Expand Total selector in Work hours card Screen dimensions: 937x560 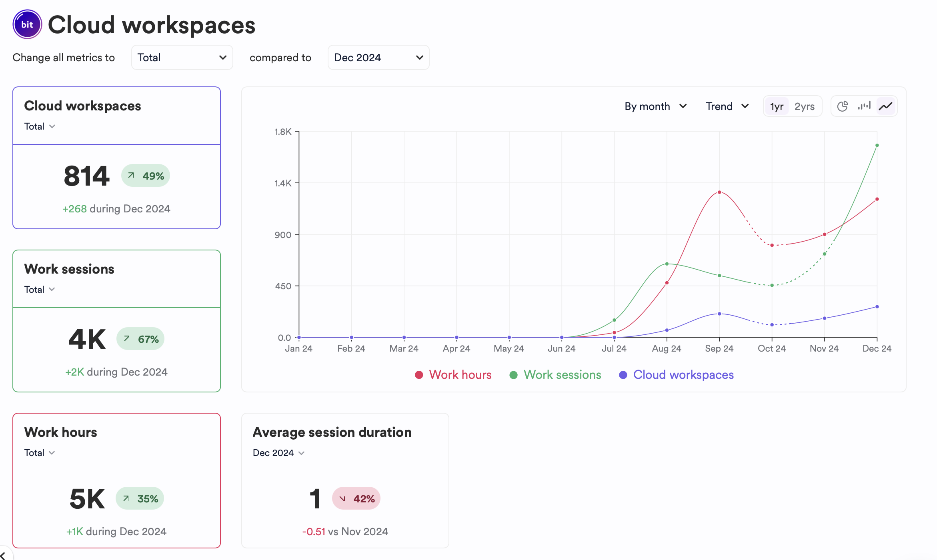[40, 453]
